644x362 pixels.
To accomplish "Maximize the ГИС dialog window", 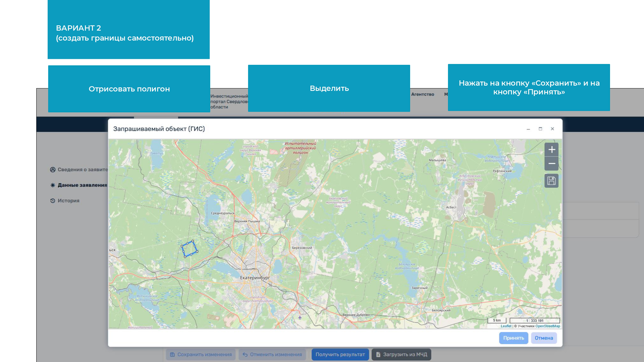I will click(x=540, y=129).
